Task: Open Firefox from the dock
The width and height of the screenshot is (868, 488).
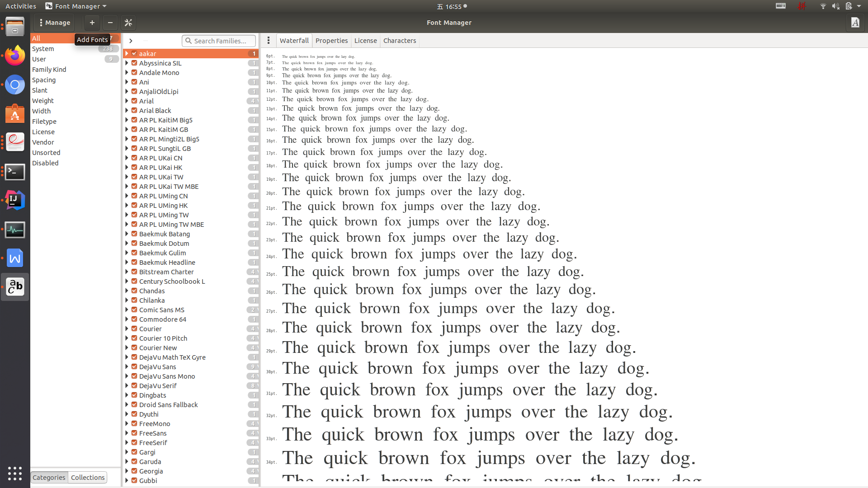Action: coord(15,56)
